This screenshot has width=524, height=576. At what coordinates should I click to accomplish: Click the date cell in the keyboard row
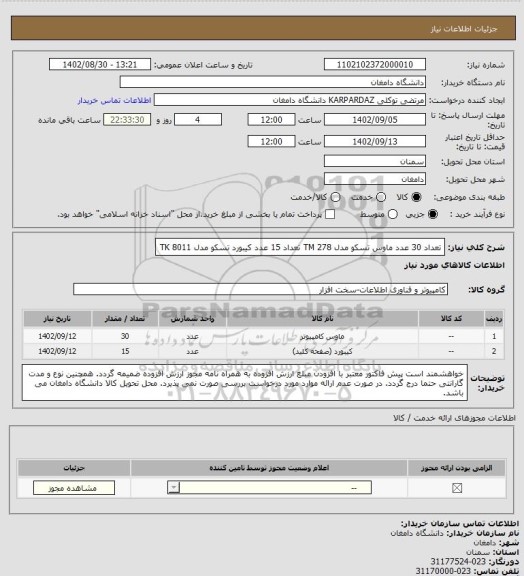pos(57,352)
